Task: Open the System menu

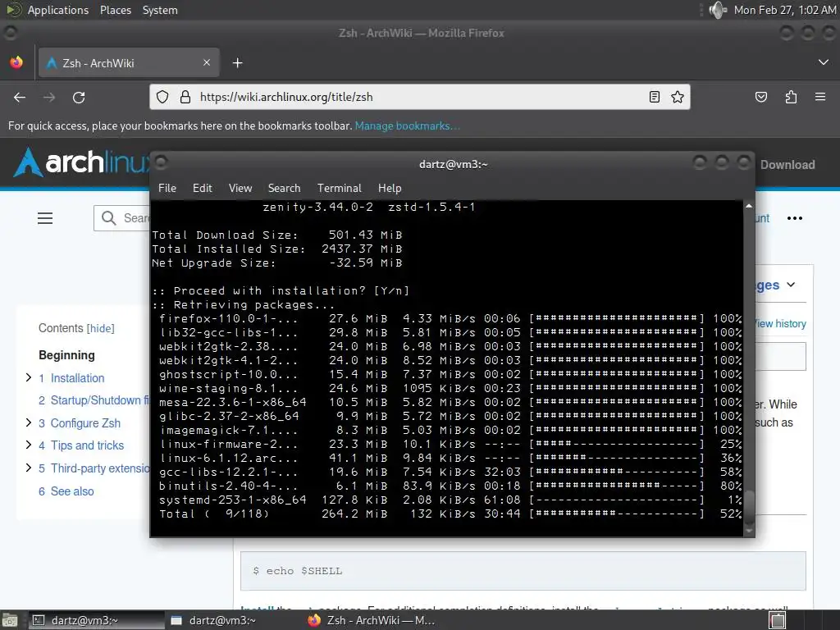Action: 160,10
